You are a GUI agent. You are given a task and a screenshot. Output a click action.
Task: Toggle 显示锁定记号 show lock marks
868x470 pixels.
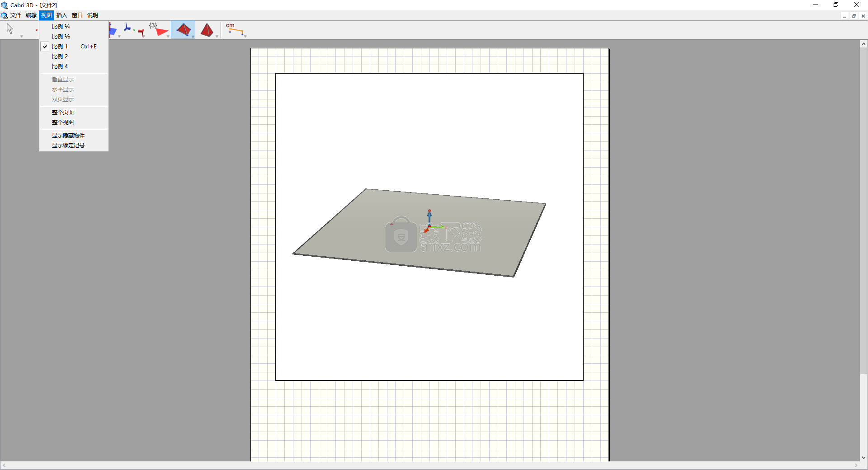tap(74, 146)
